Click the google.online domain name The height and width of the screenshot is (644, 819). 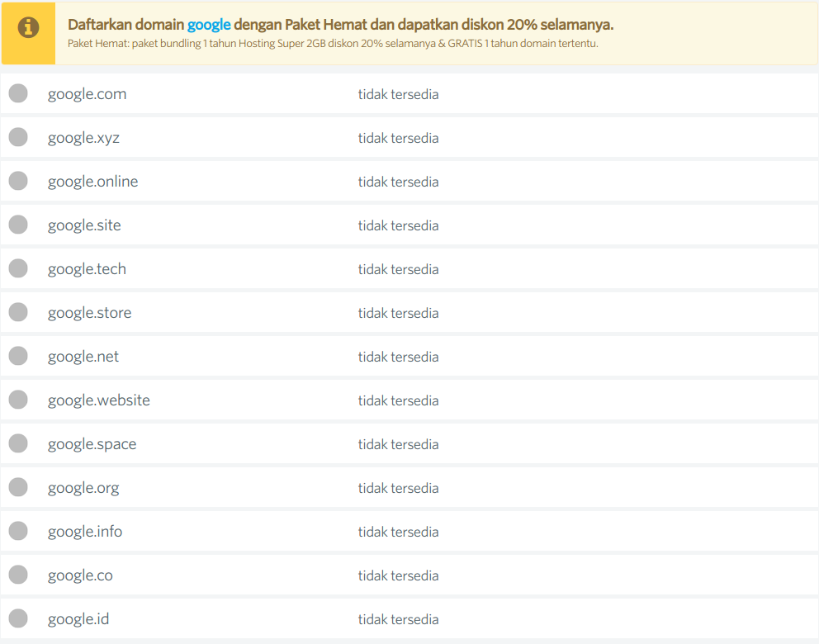click(x=93, y=182)
